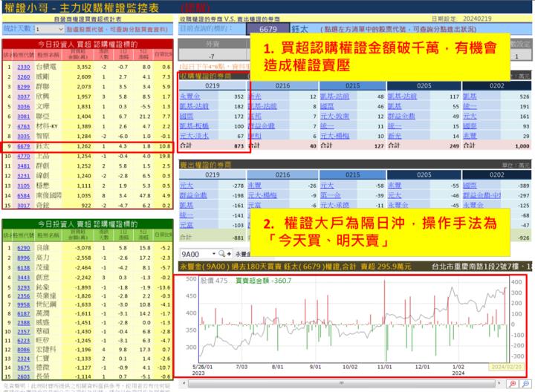Open stock code link 9958 世紀鋼
This screenshot has height=392, width=535.
(x=24, y=304)
